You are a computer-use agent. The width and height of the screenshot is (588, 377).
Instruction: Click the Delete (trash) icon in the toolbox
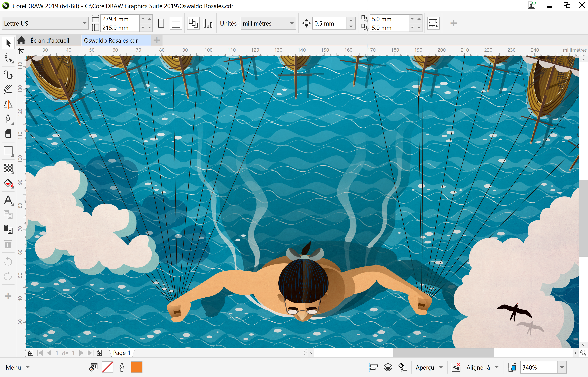tap(8, 244)
